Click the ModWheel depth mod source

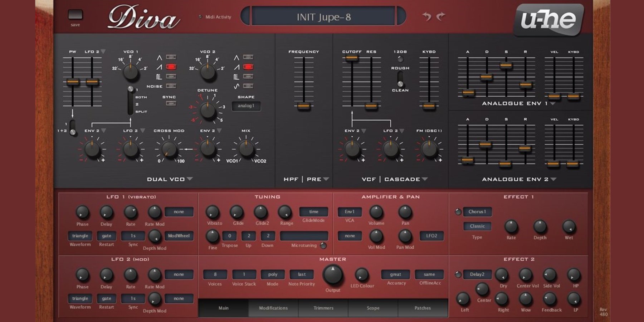tap(179, 236)
